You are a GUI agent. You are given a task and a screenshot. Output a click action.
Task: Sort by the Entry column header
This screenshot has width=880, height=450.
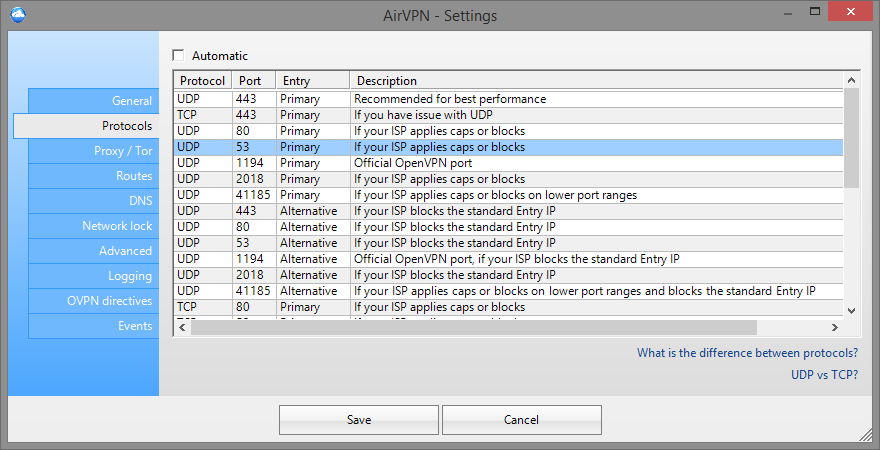(313, 81)
